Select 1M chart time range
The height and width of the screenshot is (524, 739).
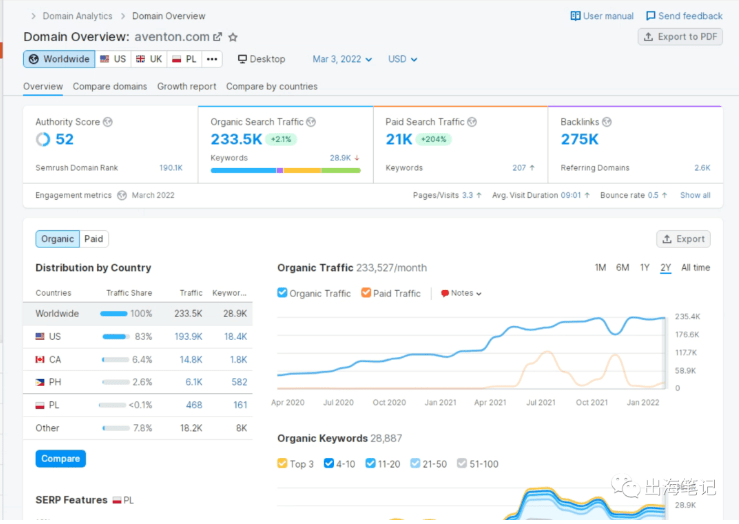click(x=600, y=268)
